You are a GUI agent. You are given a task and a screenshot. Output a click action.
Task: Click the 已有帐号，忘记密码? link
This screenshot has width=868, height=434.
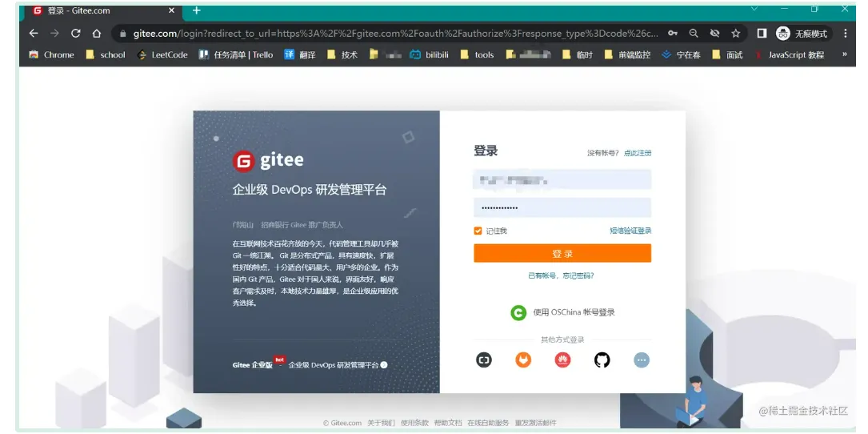pos(562,275)
